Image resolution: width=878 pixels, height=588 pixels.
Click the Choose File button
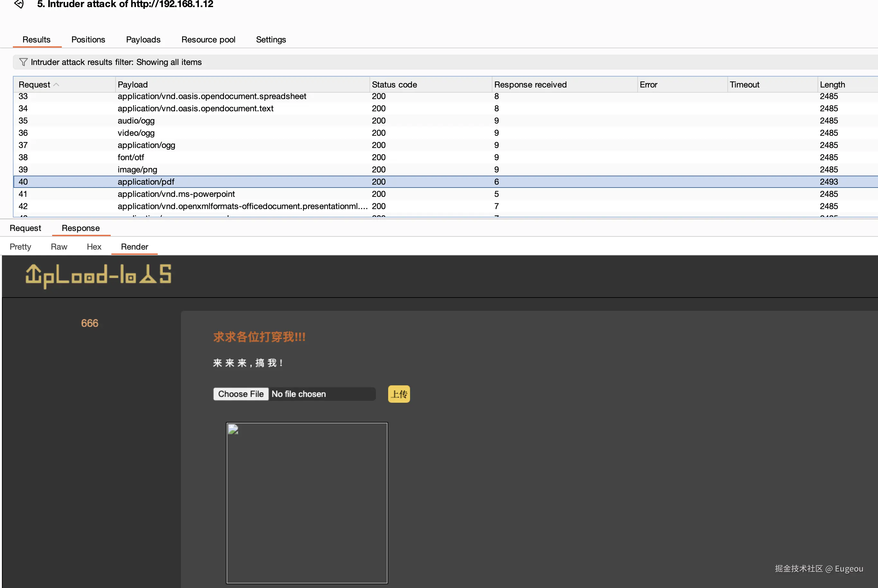241,394
